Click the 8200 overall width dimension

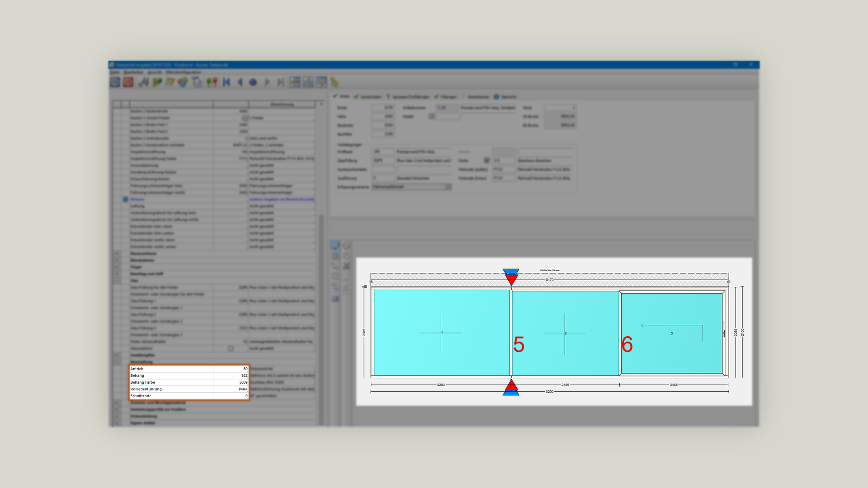(550, 392)
